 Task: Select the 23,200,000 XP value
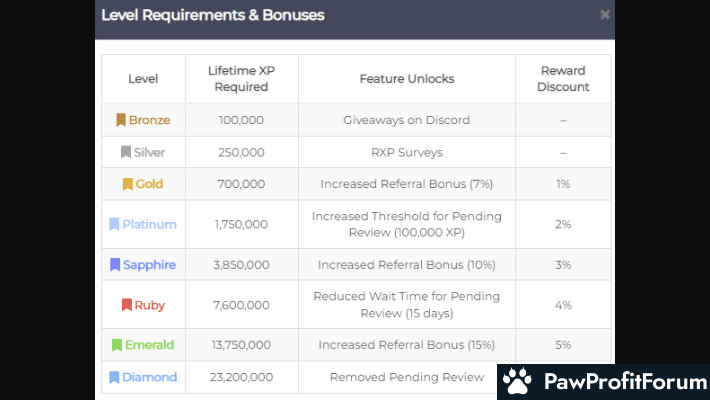[x=242, y=377]
